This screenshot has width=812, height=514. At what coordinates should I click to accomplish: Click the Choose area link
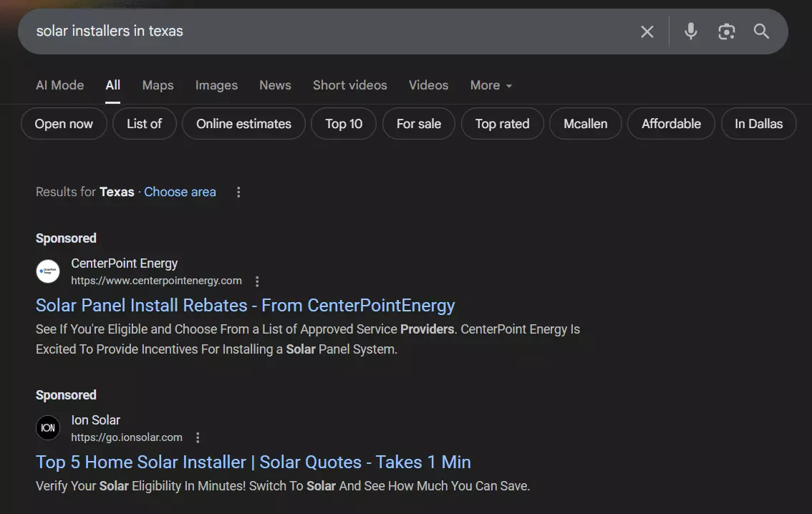[x=180, y=192]
